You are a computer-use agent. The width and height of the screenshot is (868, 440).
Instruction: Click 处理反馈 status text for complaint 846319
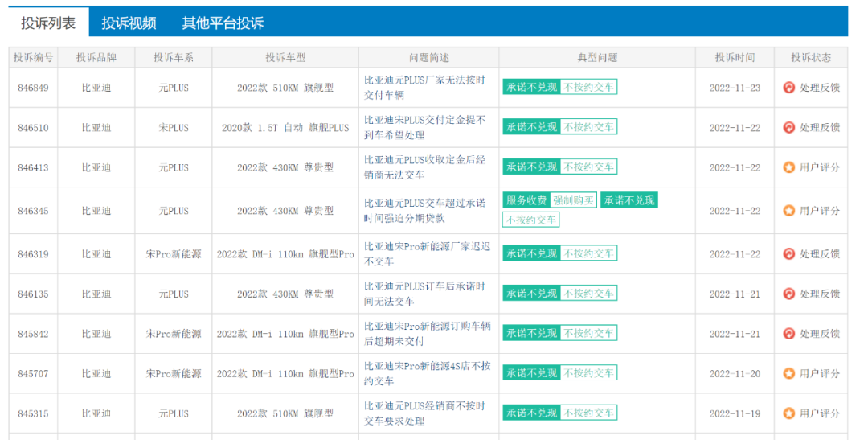click(x=820, y=254)
